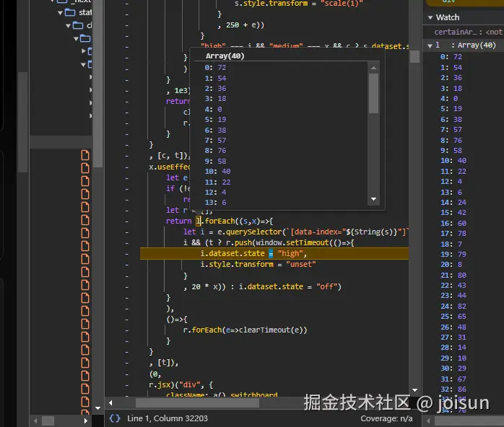Click the Array(40) popup scrollbar thumb

tap(373, 94)
